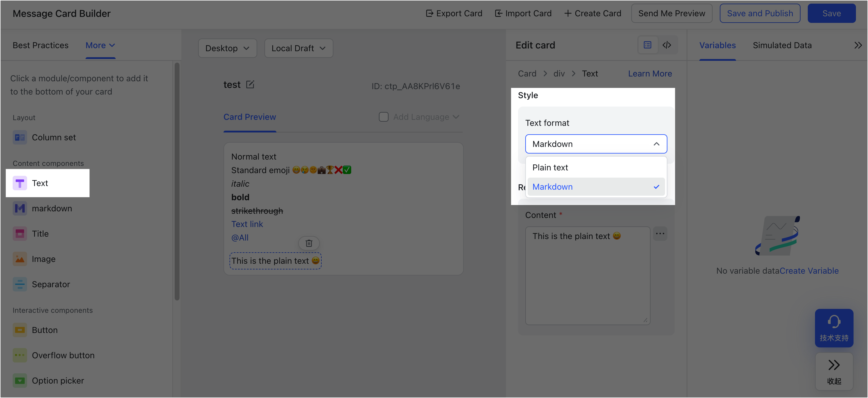The image size is (868, 398).
Task: Add the markdown component
Action: pyautogui.click(x=42, y=208)
